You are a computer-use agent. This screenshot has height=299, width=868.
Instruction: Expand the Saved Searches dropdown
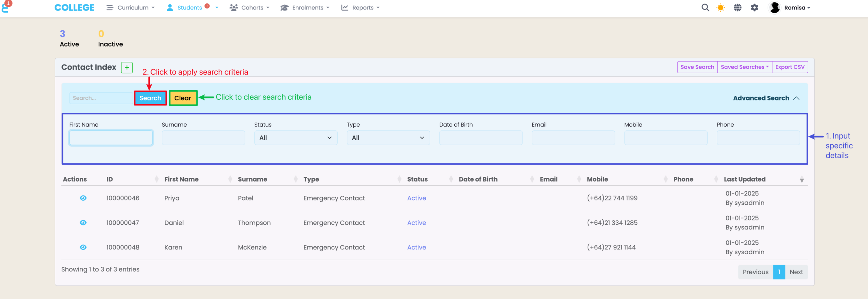(x=745, y=67)
